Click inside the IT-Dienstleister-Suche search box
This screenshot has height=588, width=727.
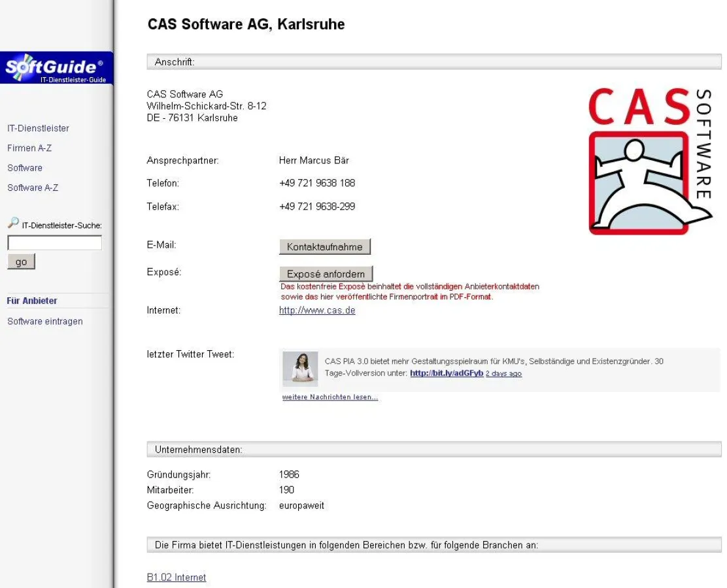[x=54, y=242]
